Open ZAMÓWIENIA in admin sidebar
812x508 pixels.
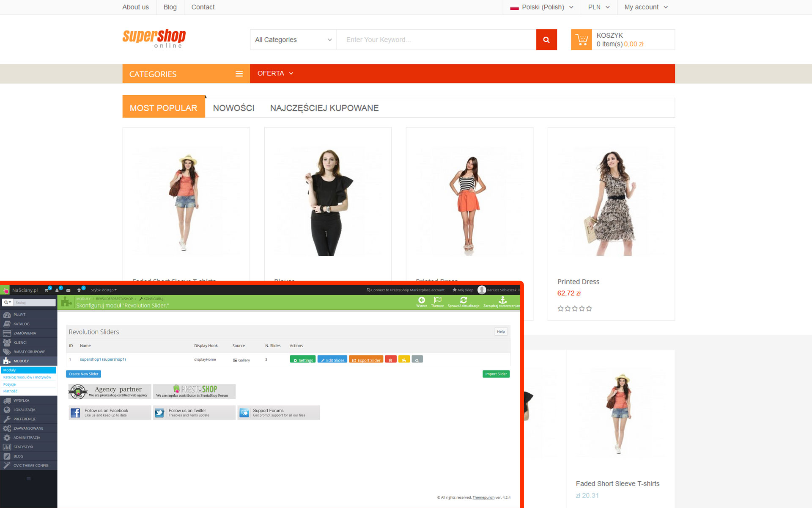[x=28, y=333]
